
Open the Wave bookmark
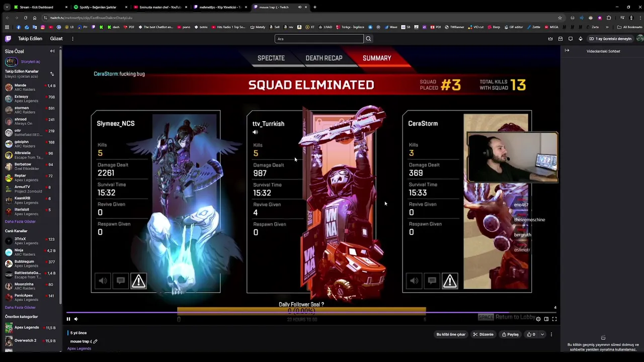coord(391,27)
